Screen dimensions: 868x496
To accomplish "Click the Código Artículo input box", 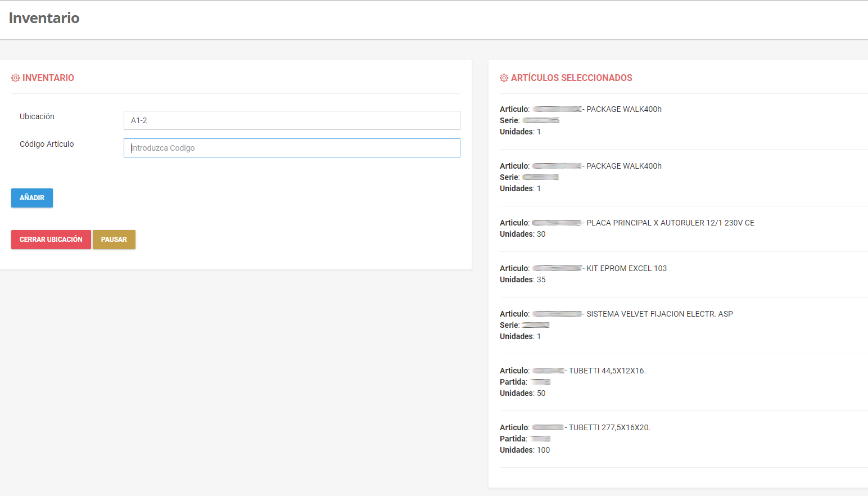I will pos(291,148).
